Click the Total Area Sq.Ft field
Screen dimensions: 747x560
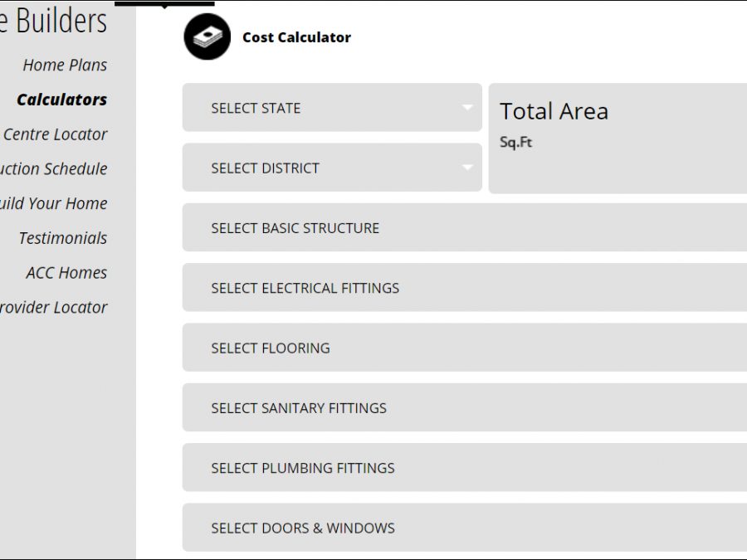tap(618, 139)
